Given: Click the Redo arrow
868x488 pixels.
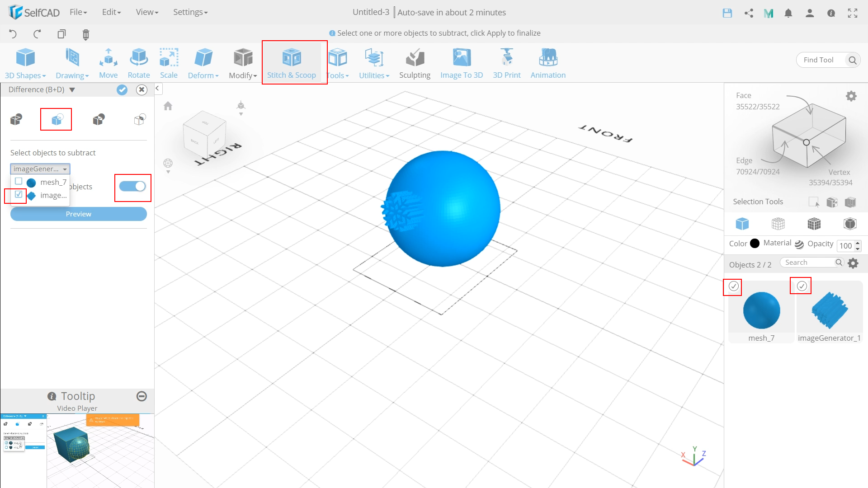Looking at the screenshot, I should [37, 34].
